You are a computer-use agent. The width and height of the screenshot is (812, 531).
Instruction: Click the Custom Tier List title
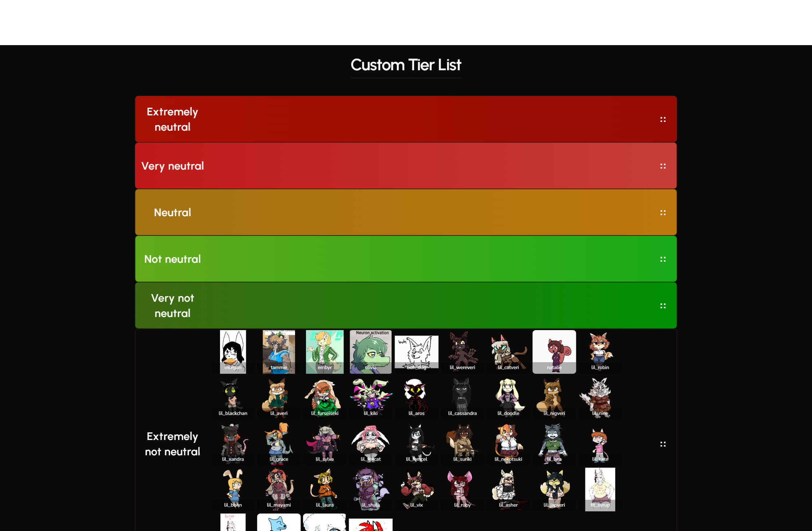[x=406, y=65]
